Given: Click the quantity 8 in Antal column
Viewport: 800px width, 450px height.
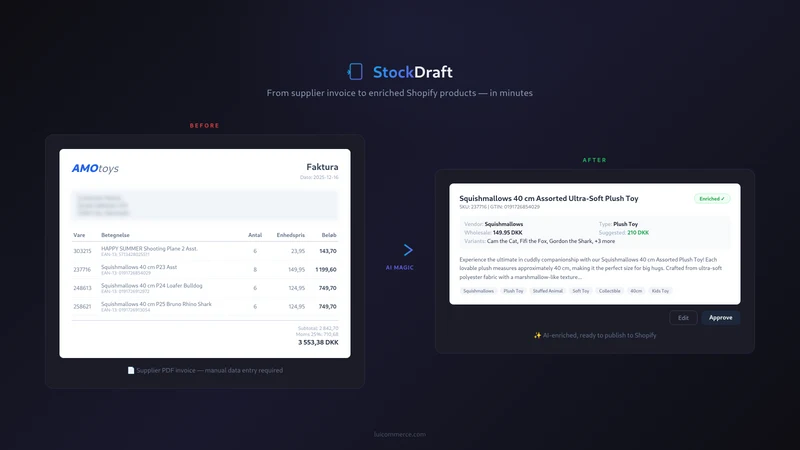Looking at the screenshot, I should [x=255, y=269].
